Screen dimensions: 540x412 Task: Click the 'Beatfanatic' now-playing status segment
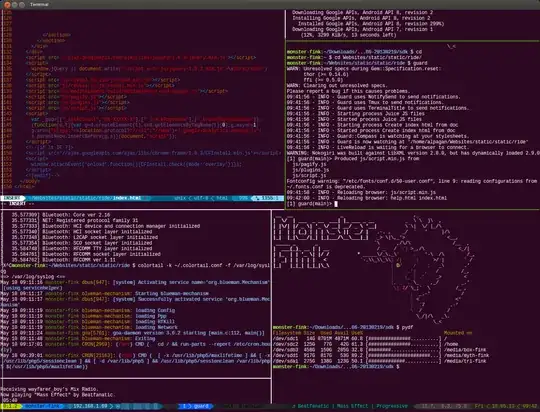click(x=313, y=406)
